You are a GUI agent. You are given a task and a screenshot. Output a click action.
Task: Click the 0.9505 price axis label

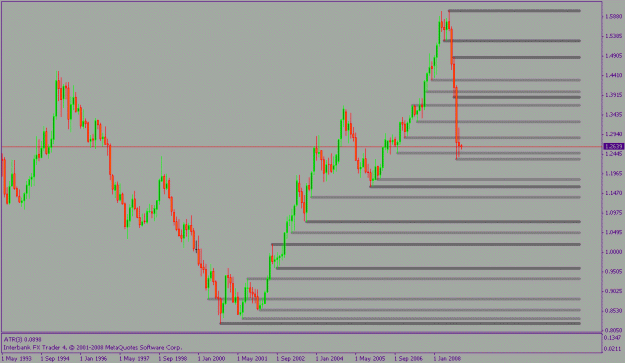(x=614, y=272)
